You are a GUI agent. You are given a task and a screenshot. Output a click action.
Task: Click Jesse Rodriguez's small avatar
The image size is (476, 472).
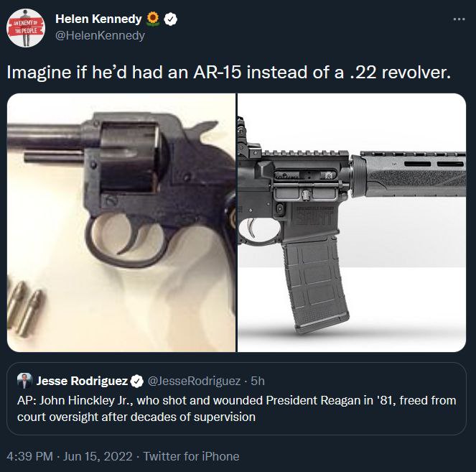click(x=24, y=381)
